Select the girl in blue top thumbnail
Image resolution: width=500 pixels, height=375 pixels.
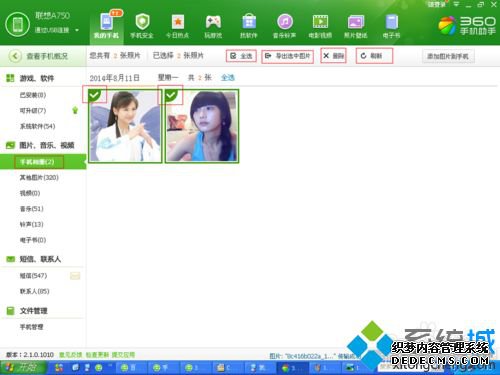pos(202,126)
